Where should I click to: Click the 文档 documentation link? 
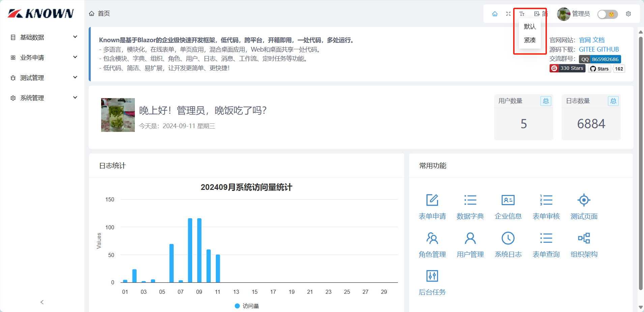point(599,40)
